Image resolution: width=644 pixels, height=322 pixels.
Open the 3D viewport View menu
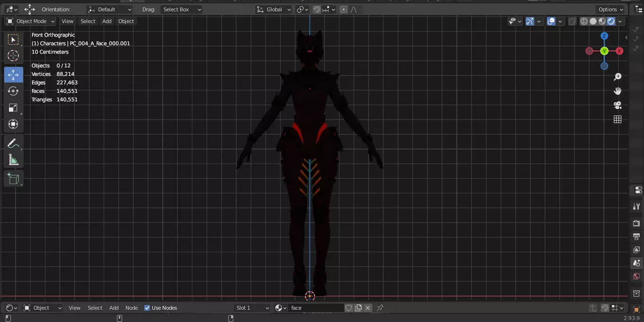[x=67, y=21]
